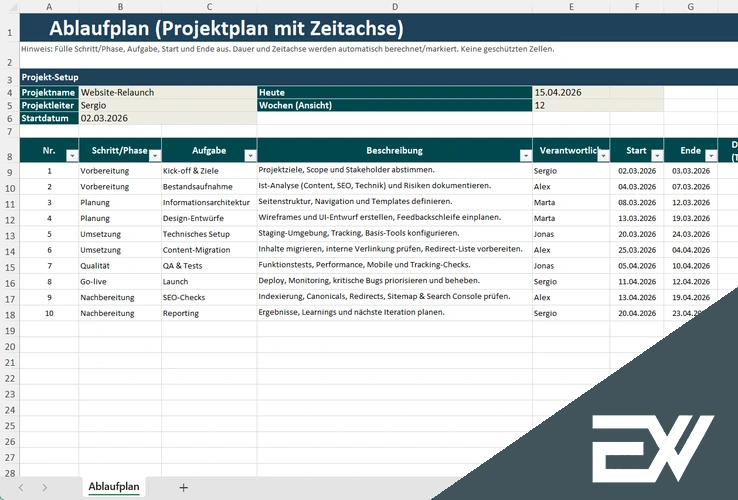Viewport: 738px width, 500px height.
Task: Select column A header
Action: [49, 7]
